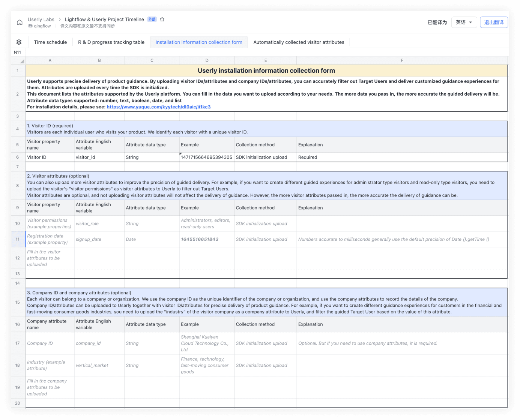This screenshot has width=520, height=420.
Task: Select the cell with 1645516651843
Action: pos(207,239)
